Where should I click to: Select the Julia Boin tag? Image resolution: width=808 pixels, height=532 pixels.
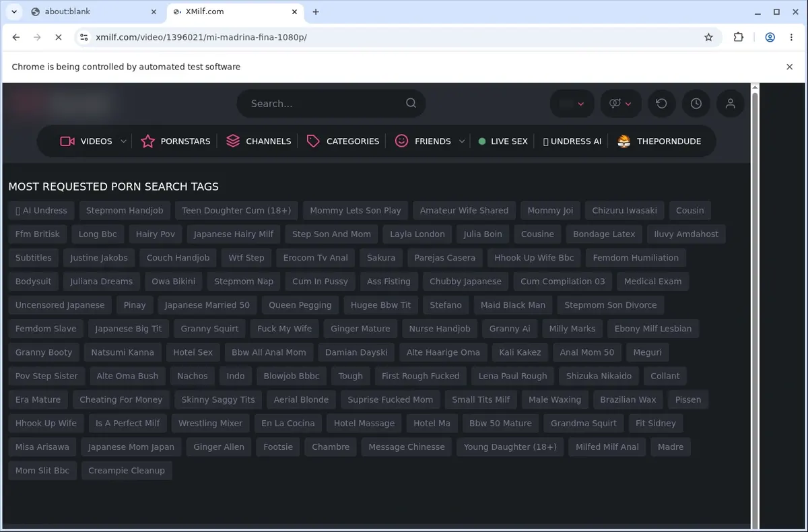tap(483, 234)
